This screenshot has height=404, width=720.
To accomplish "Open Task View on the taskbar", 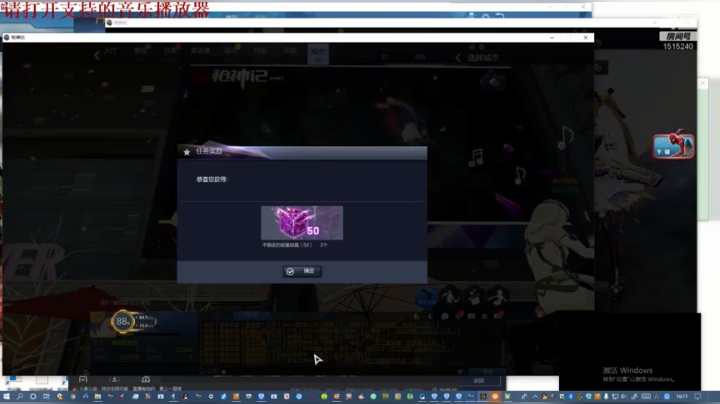I will coord(46,396).
